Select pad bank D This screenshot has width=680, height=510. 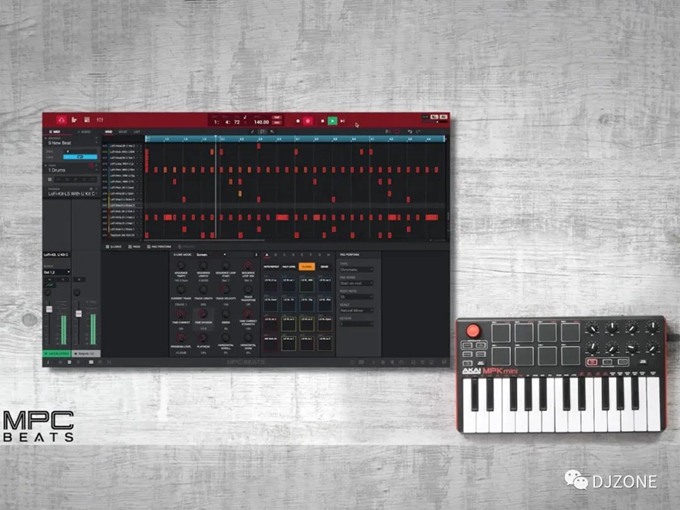tap(293, 255)
